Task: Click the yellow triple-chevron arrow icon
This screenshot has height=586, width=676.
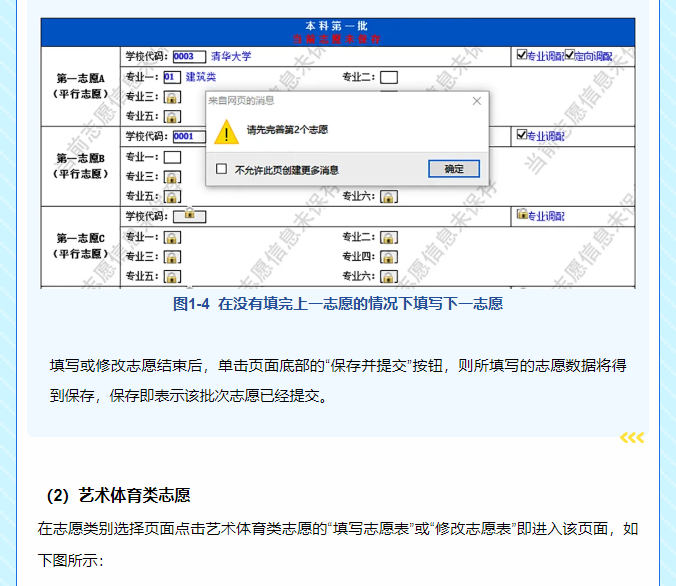Action: [632, 438]
